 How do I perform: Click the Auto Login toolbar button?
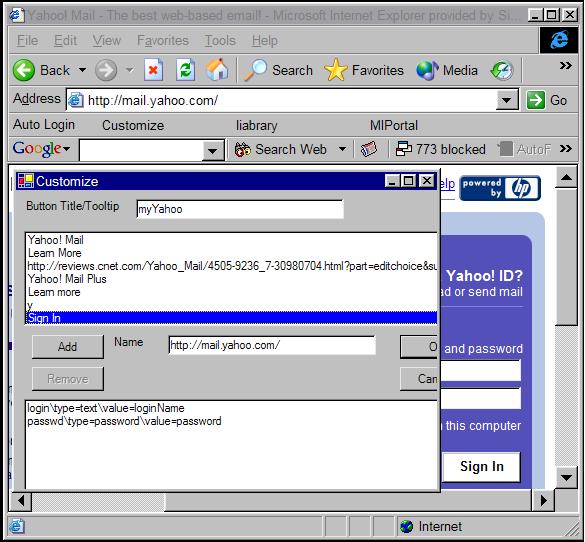point(44,125)
